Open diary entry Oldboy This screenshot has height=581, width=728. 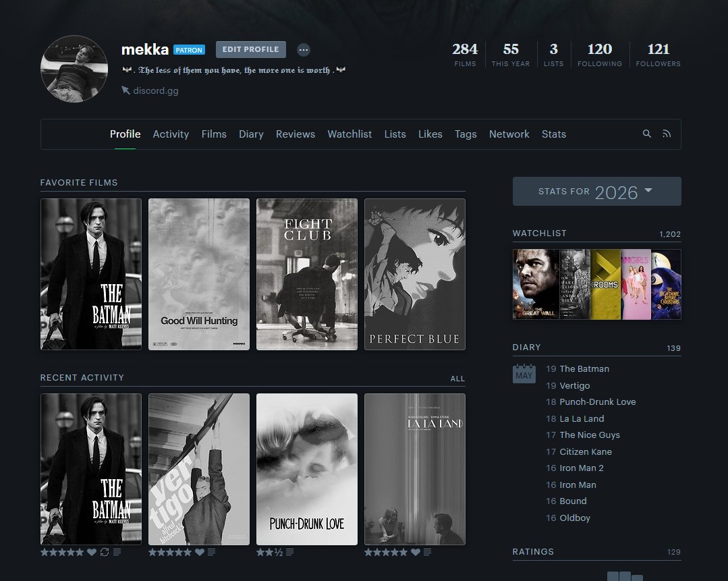click(x=575, y=518)
